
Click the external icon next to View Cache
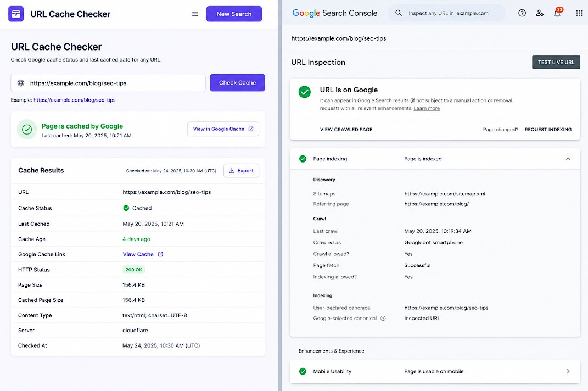(160, 254)
